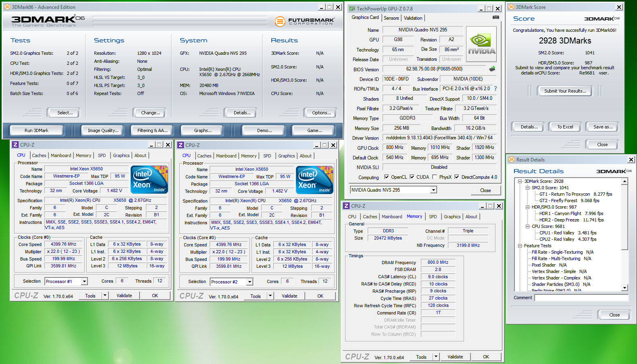
Task: Select the GT1 - Return To Proxycon result row
Action: 576,194
